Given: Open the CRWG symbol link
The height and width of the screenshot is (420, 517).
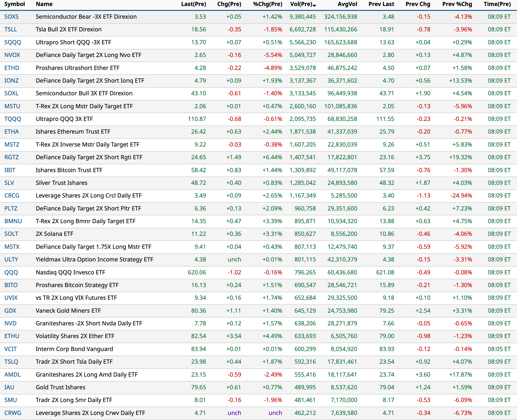Looking at the screenshot, I should (x=13, y=413).
